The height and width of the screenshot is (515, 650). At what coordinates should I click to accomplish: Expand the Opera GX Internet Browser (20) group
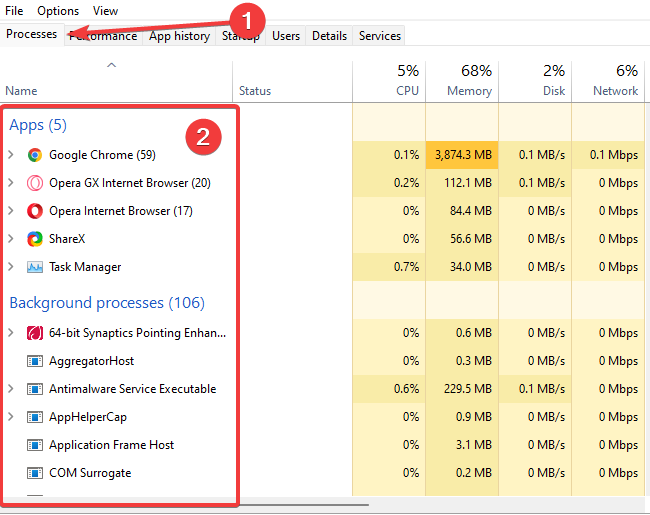coord(11,183)
